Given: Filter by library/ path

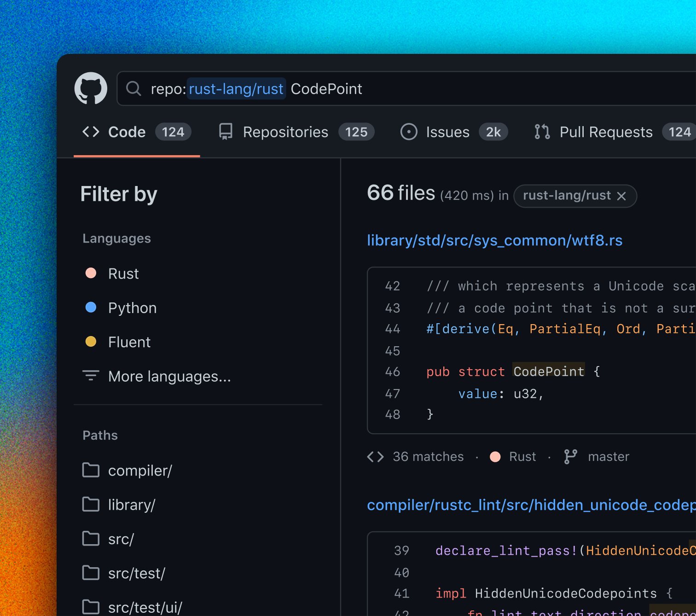Looking at the screenshot, I should click(132, 505).
